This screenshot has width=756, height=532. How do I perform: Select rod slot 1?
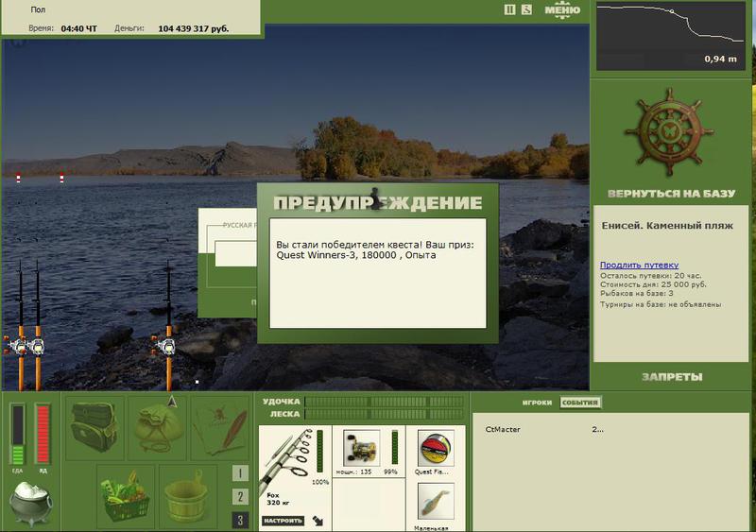tap(240, 473)
